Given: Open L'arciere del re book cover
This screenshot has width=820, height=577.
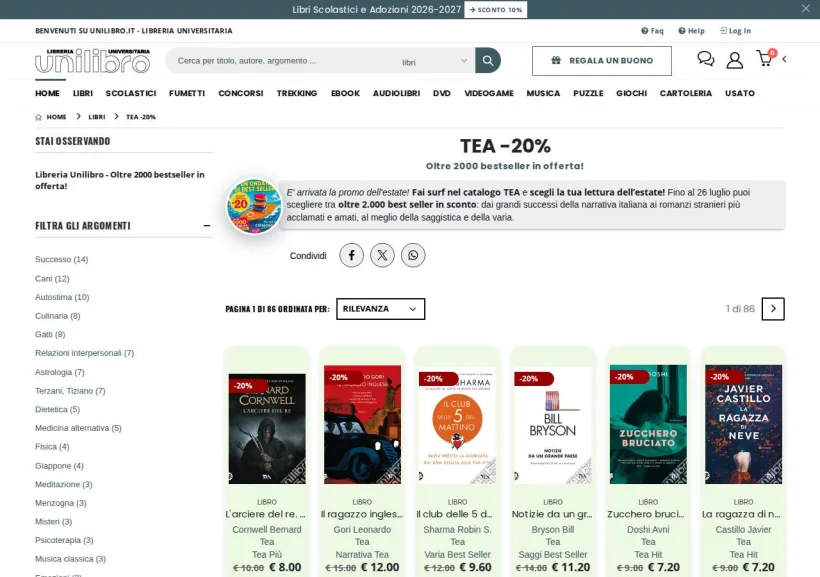Looking at the screenshot, I should click(267, 428).
